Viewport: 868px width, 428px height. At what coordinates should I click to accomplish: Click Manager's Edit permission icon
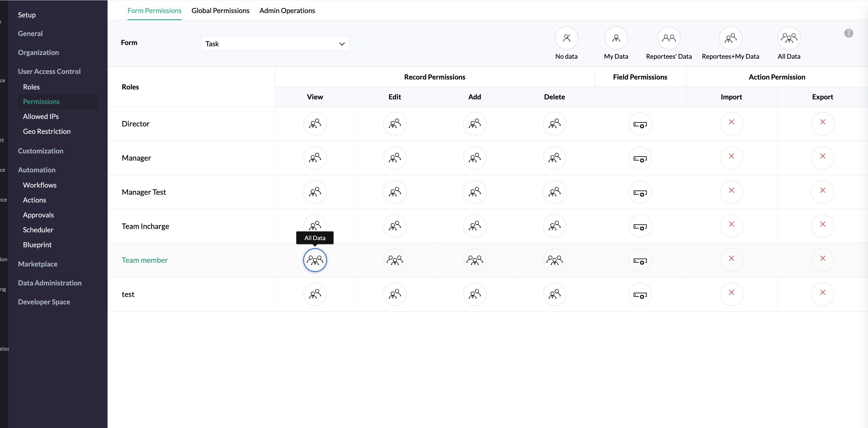point(395,157)
